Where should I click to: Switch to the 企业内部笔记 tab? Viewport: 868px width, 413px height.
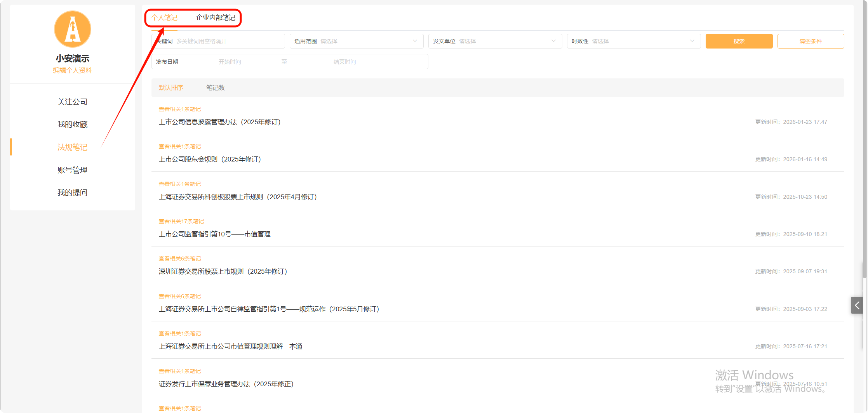tap(216, 17)
